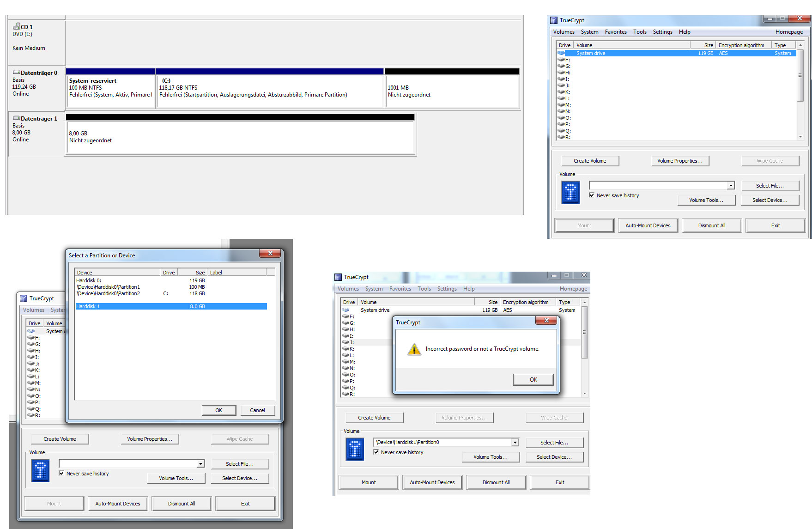Open Volumes menu in top-right TrueCrypt

[x=564, y=32]
